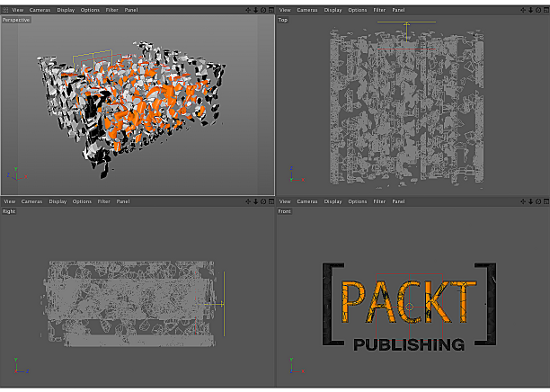The width and height of the screenshot is (550, 392).
Task: Click the dolly zoom icon in Top viewport
Action: [531, 10]
